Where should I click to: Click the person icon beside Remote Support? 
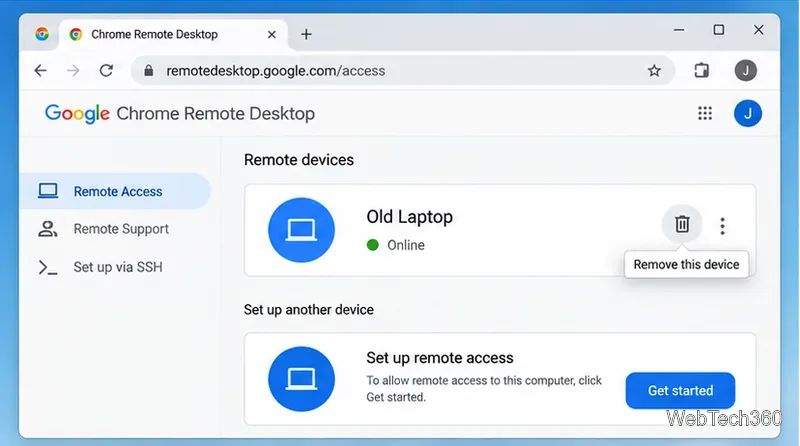[48, 229]
